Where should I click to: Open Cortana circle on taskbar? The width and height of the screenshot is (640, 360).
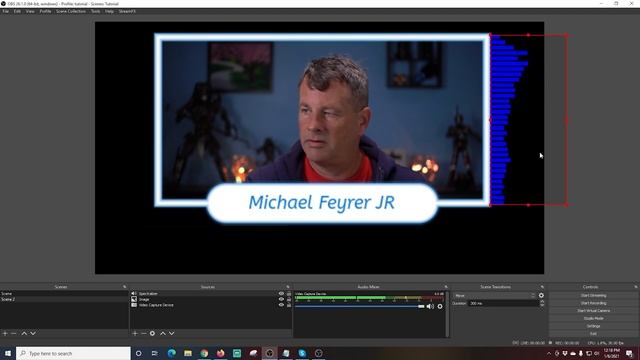(x=138, y=353)
